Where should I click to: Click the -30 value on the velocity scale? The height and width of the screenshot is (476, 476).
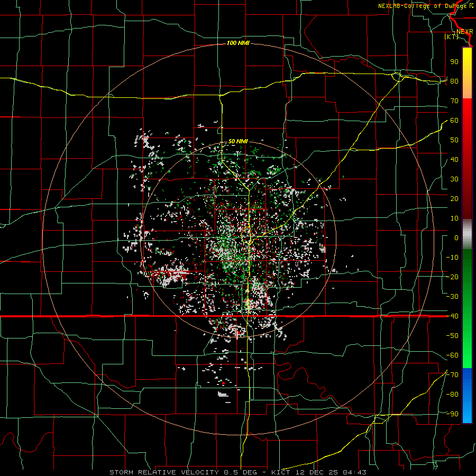(x=452, y=296)
